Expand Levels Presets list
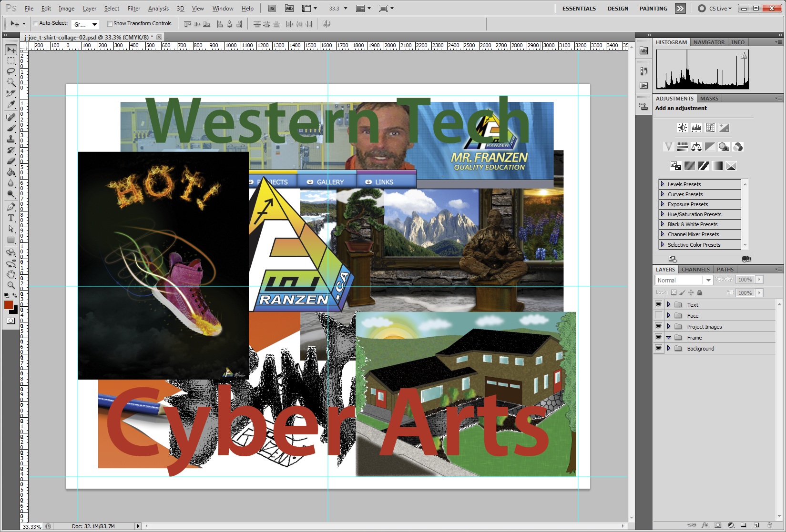Image resolution: width=786 pixels, height=532 pixels. pos(663,184)
